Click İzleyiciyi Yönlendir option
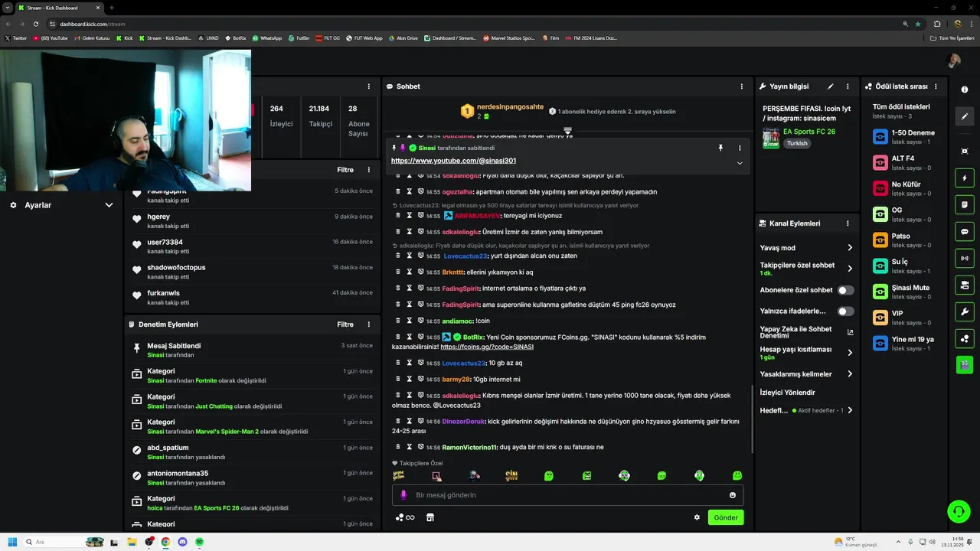 (x=787, y=393)
